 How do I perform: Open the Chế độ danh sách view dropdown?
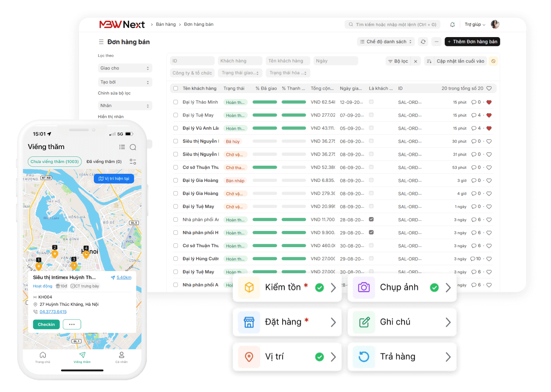pyautogui.click(x=386, y=42)
